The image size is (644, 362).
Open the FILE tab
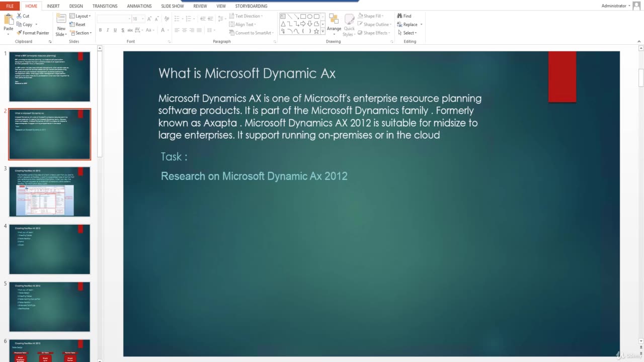pos(10,6)
